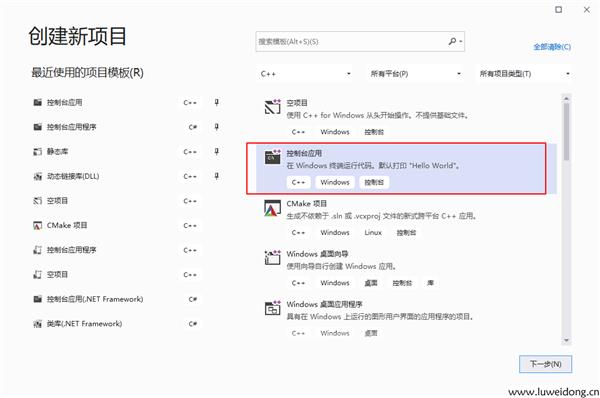The image size is (600, 398).
Task: Close the 创建新项目 dialog
Action: coord(587,10)
